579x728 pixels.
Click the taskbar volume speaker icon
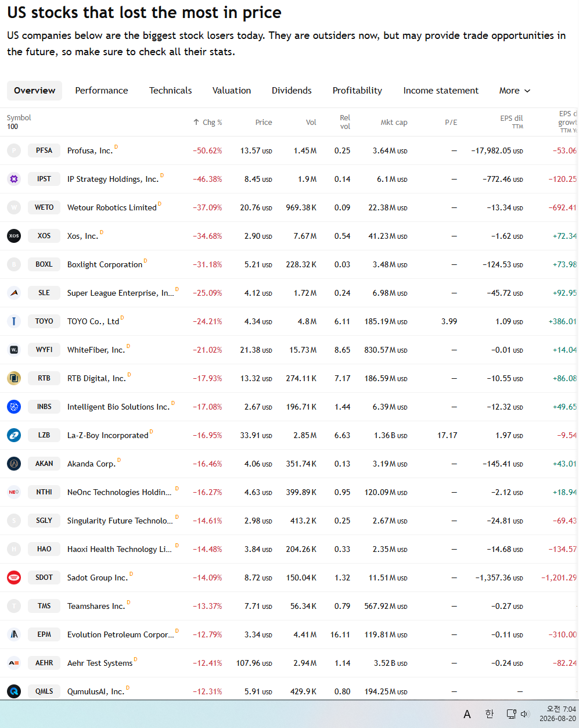[525, 714]
